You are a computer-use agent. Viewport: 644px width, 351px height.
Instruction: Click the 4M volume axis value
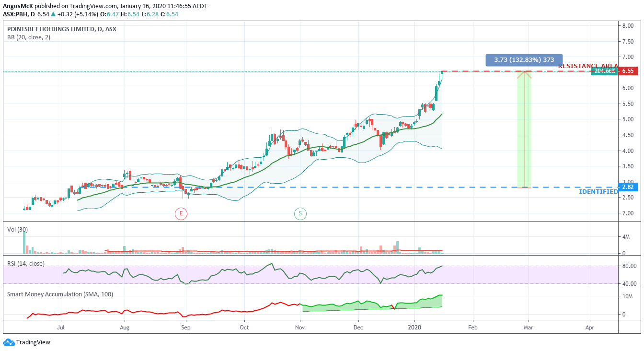tap(625, 237)
